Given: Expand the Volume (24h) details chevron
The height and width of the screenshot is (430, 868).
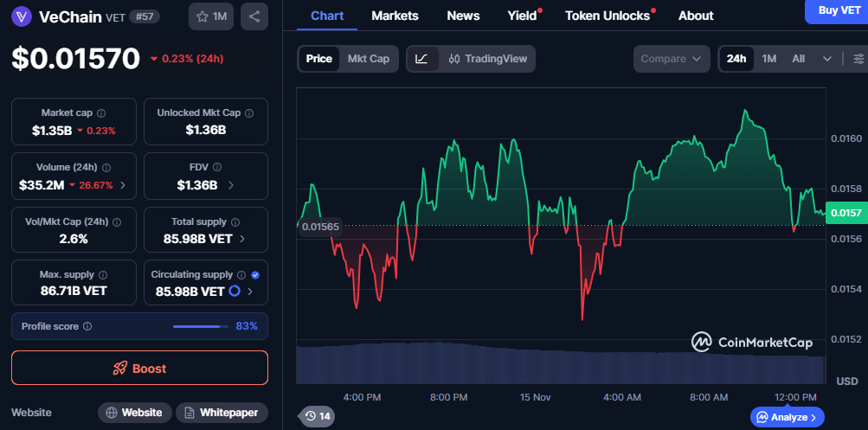Looking at the screenshot, I should click(x=123, y=185).
